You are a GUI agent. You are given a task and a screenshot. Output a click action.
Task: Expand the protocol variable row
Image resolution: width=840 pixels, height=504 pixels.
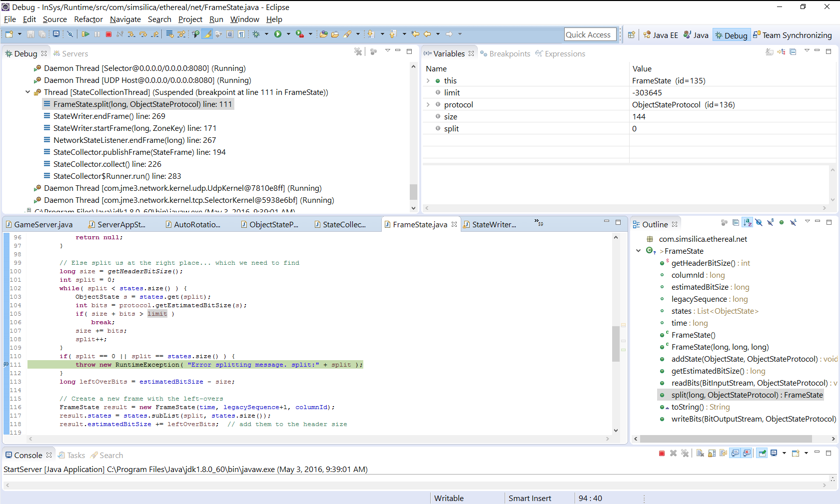[428, 104]
